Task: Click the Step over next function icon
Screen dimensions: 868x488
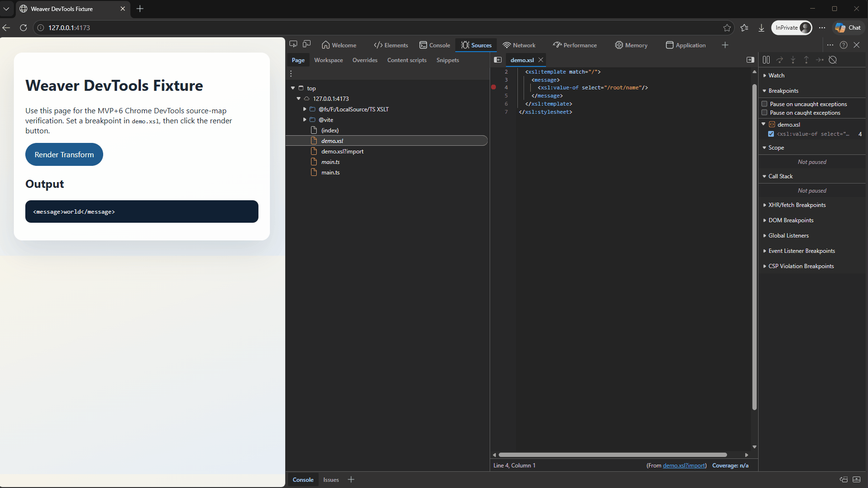Action: tap(780, 60)
